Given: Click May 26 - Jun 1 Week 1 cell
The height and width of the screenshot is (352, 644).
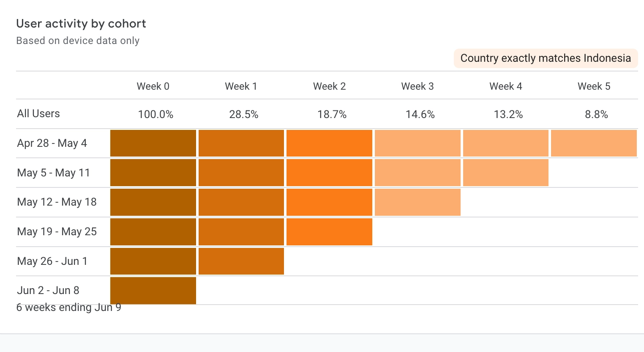Looking at the screenshot, I should (241, 261).
